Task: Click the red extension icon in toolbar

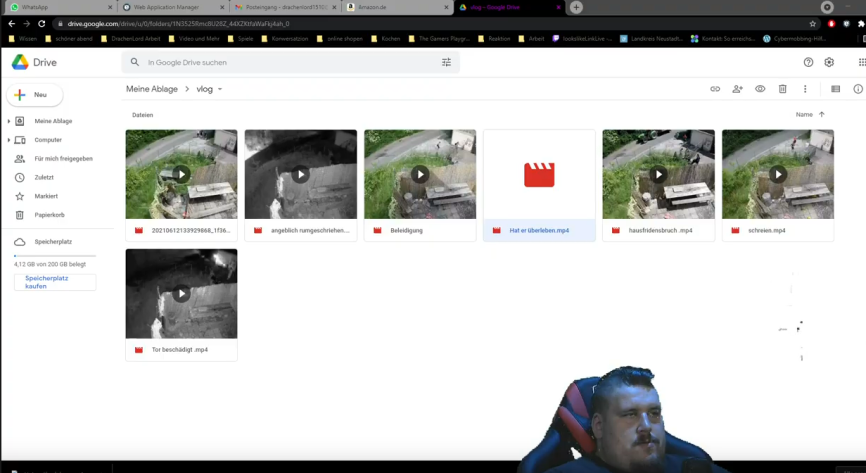Action: tap(831, 24)
